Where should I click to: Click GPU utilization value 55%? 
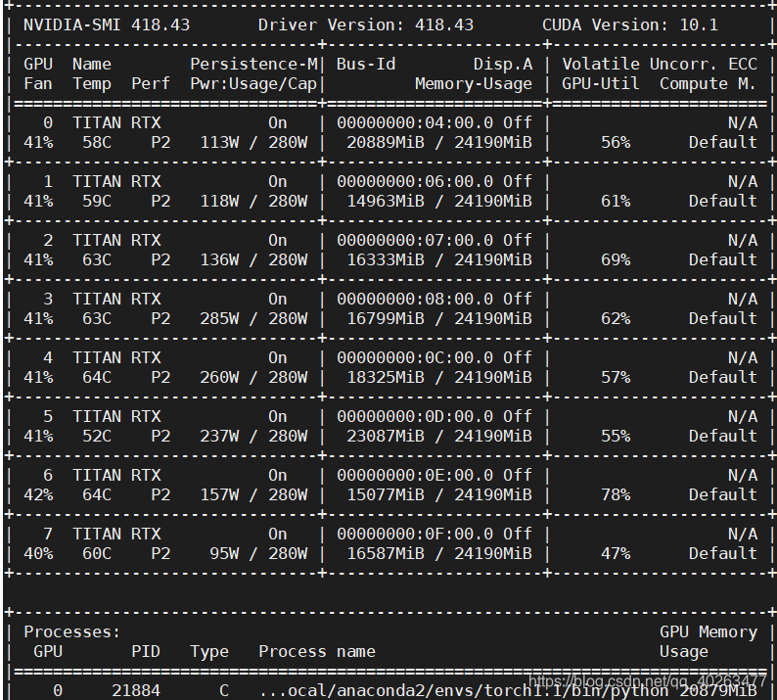pos(616,436)
